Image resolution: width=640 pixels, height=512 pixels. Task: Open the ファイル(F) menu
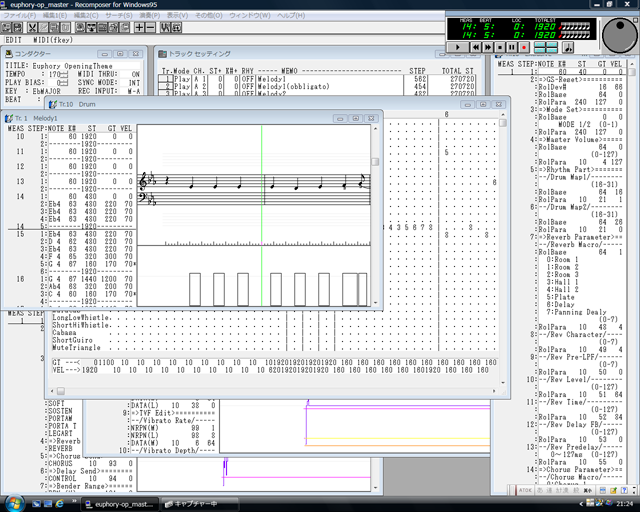[x=19, y=16]
